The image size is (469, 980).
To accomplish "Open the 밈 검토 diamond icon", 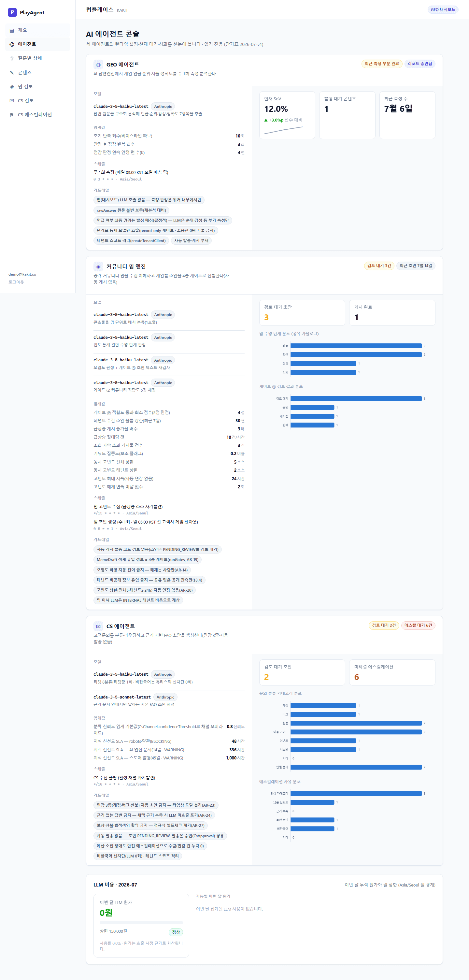I will point(12,87).
